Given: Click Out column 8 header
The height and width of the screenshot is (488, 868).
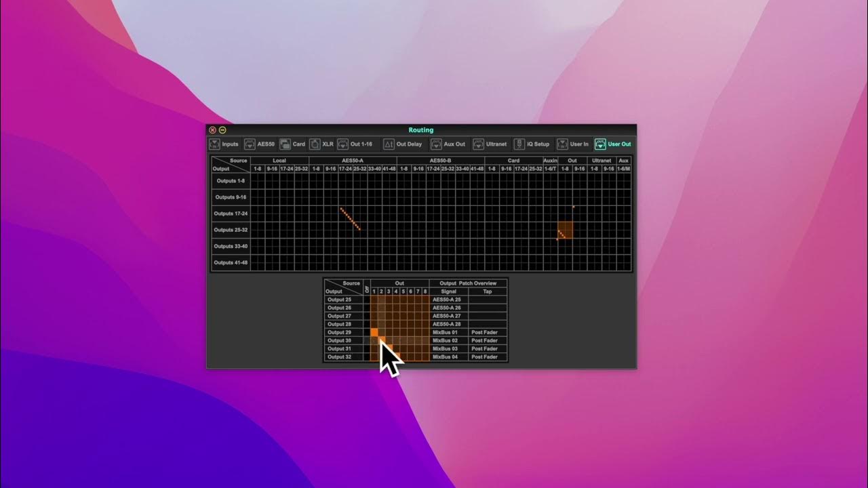Looking at the screenshot, I should [426, 291].
